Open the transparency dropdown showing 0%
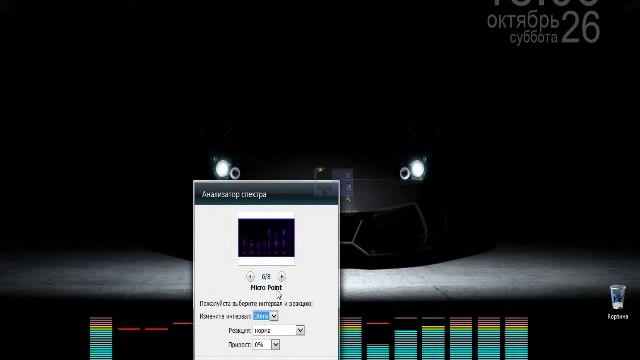The height and width of the screenshot is (360, 640). pos(266,344)
